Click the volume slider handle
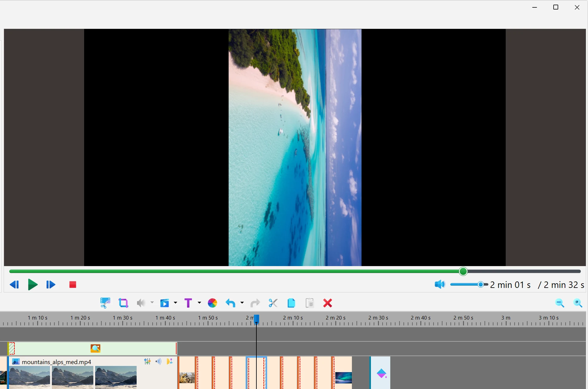 pos(481,285)
